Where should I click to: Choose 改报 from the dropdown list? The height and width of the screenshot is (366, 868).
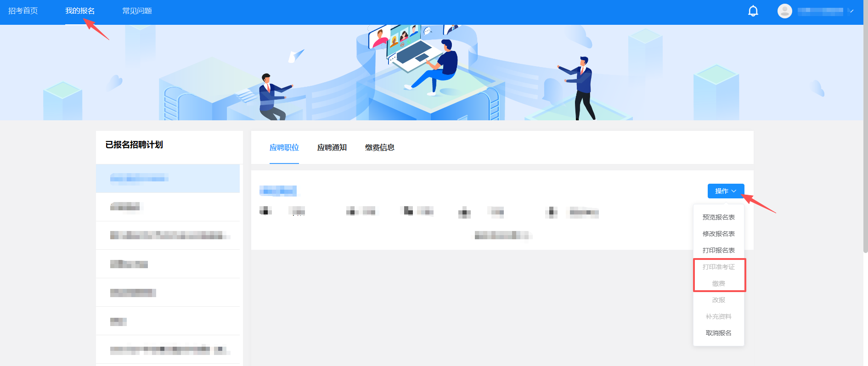[x=718, y=300]
